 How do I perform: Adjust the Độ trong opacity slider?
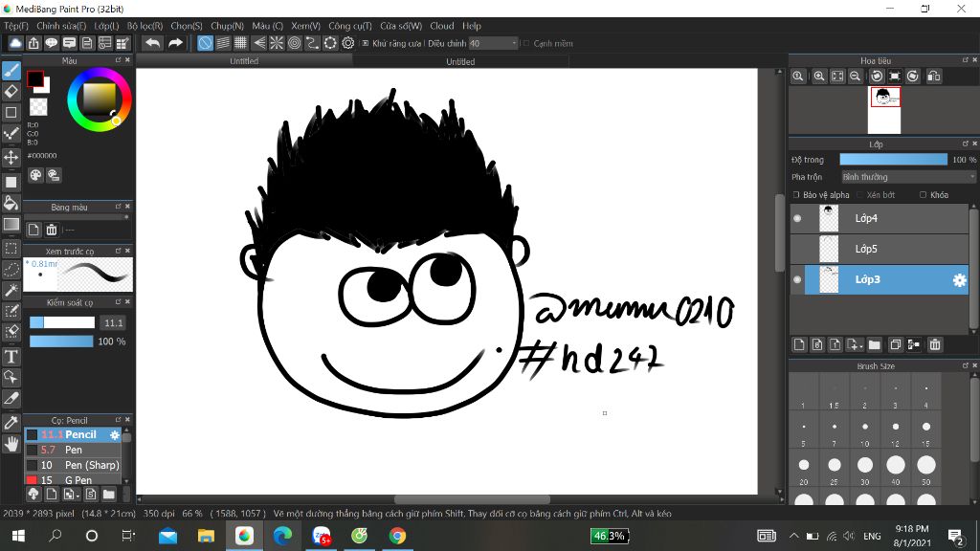(893, 160)
